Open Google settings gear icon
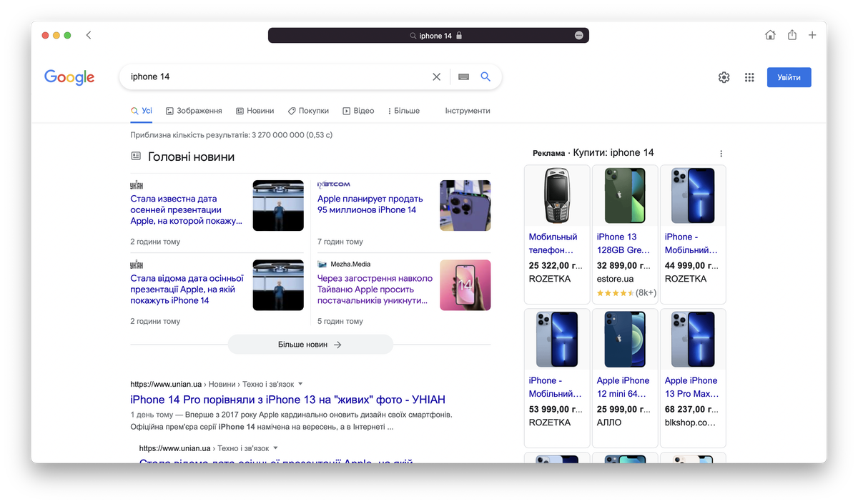The image size is (858, 504). tap(724, 77)
